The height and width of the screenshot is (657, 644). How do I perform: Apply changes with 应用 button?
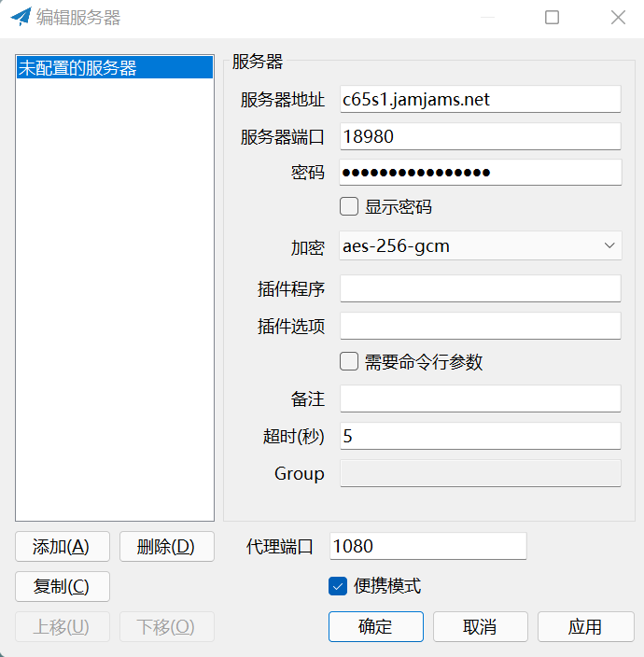click(585, 626)
